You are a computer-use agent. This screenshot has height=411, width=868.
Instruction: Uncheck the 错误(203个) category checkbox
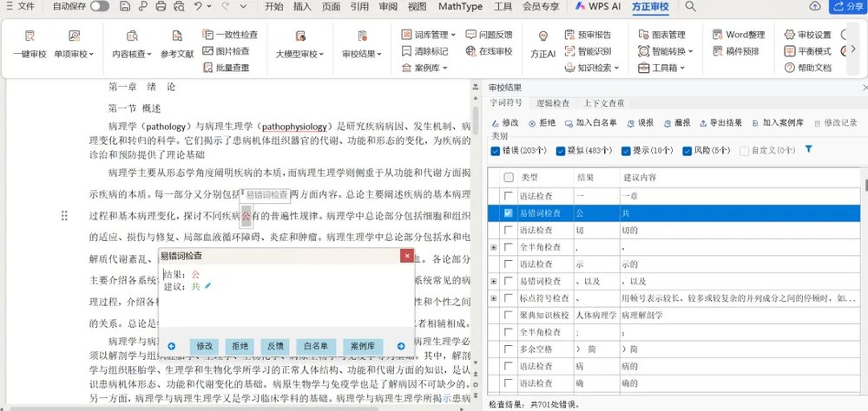tap(496, 151)
